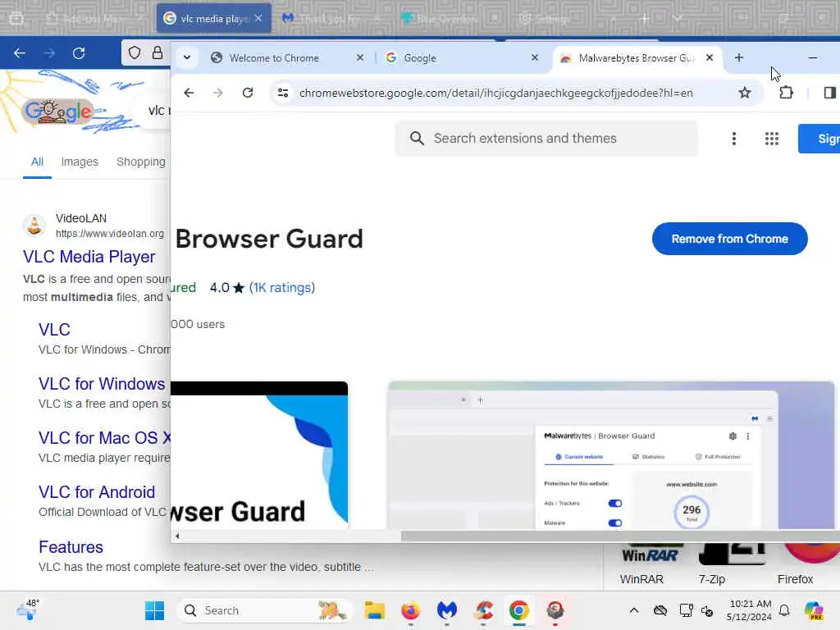Screen dimensions: 840x630
Task: Click Remove from Chrome button
Action: tap(729, 239)
